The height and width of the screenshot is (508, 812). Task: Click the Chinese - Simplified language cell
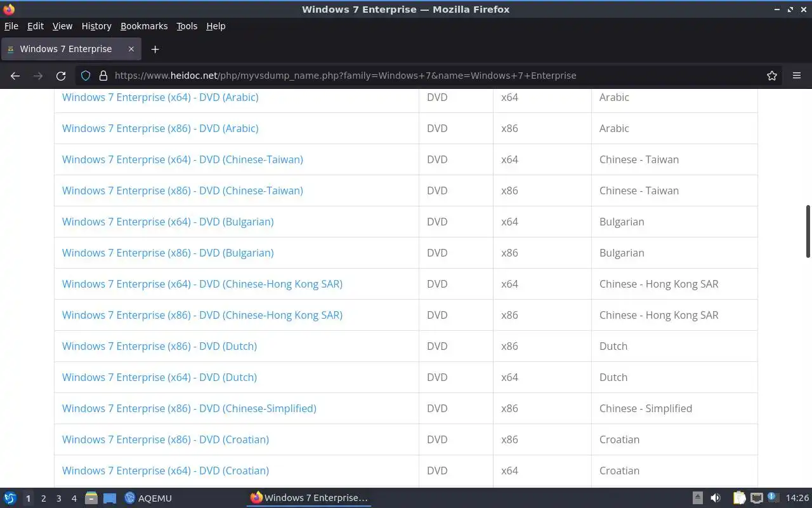(x=674, y=408)
